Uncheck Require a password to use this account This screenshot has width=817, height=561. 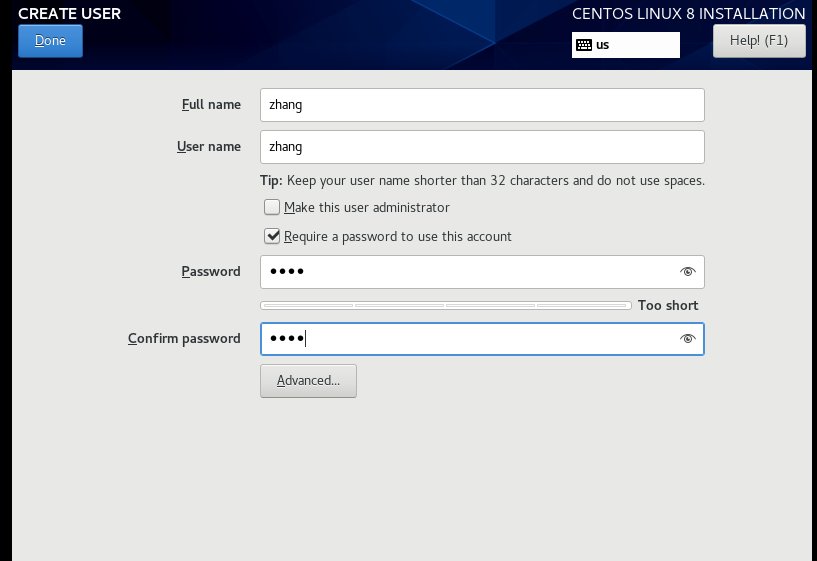272,236
